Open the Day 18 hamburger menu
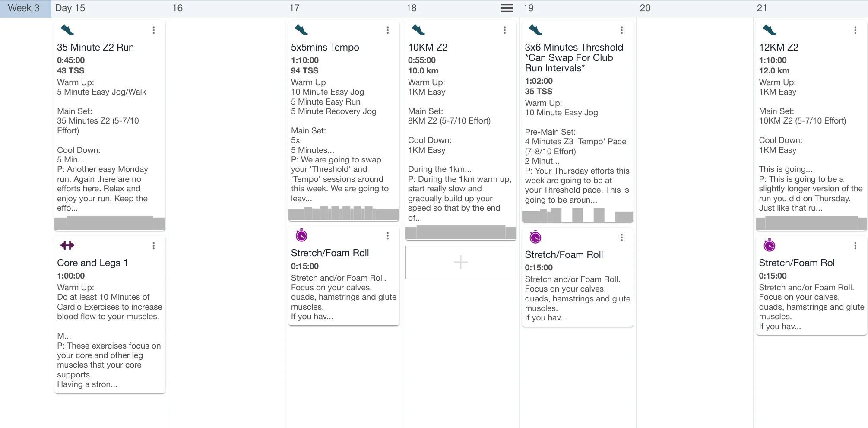Screen dimensions: 868x428 507,8
